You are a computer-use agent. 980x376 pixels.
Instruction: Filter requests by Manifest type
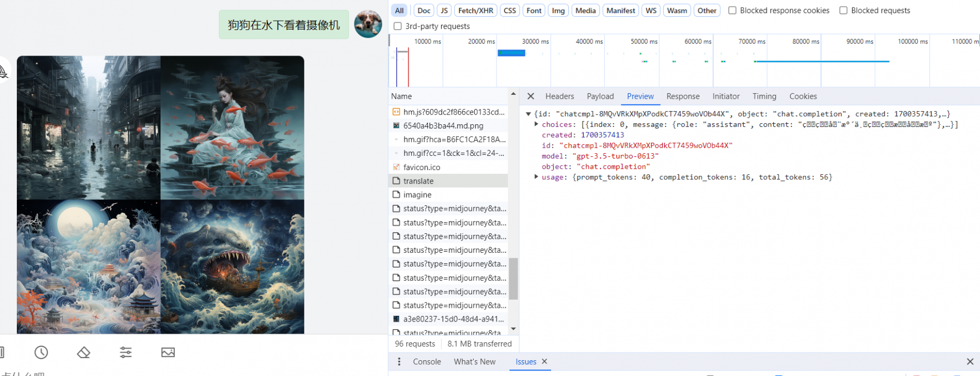point(621,10)
